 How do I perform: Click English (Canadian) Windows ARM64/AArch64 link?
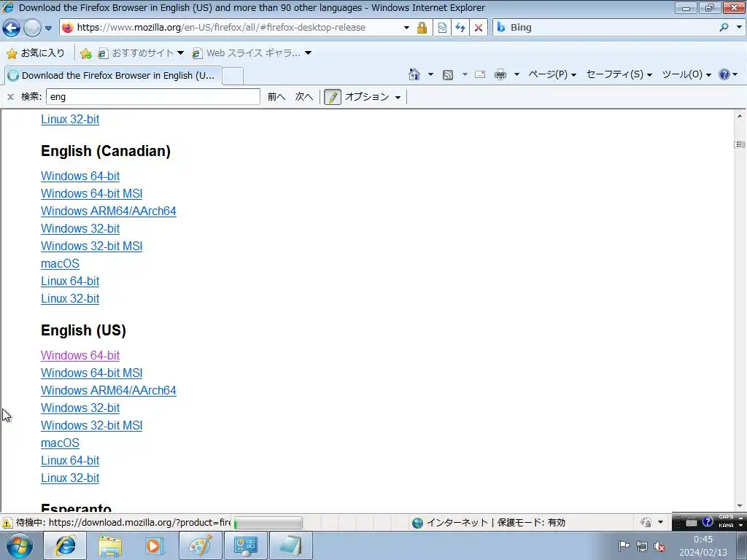point(109,211)
